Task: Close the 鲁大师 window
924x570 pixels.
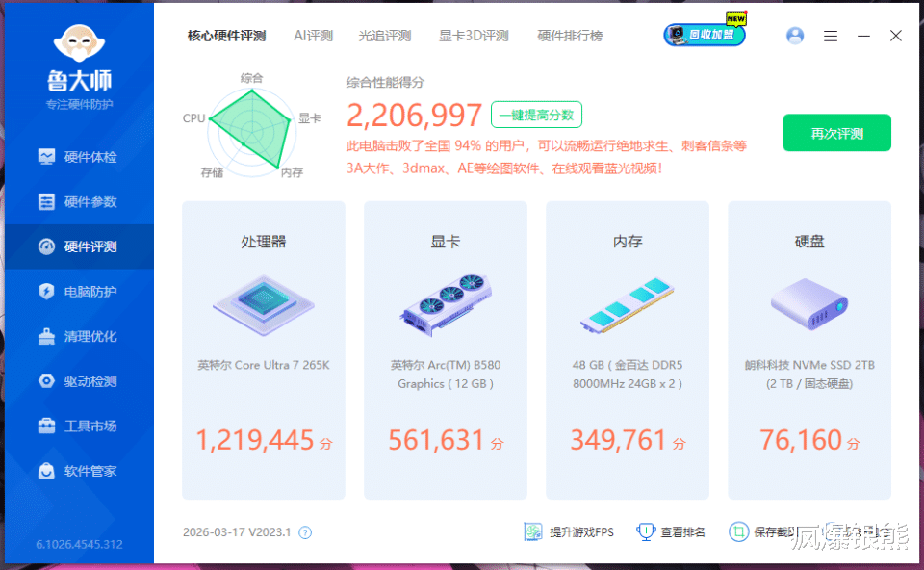Action: point(896,36)
